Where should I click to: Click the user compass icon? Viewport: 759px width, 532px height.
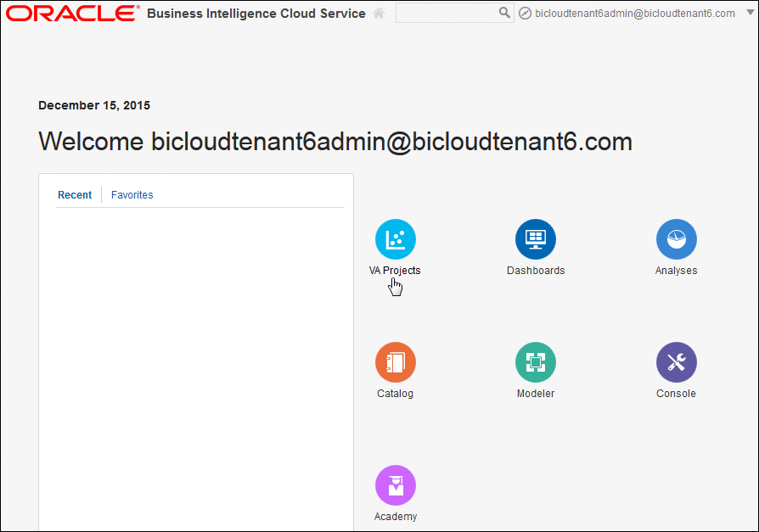point(525,13)
